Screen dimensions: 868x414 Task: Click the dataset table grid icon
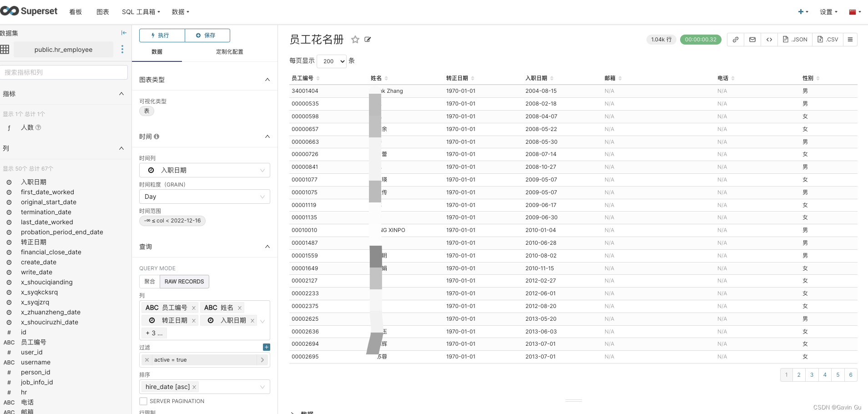tap(5, 49)
